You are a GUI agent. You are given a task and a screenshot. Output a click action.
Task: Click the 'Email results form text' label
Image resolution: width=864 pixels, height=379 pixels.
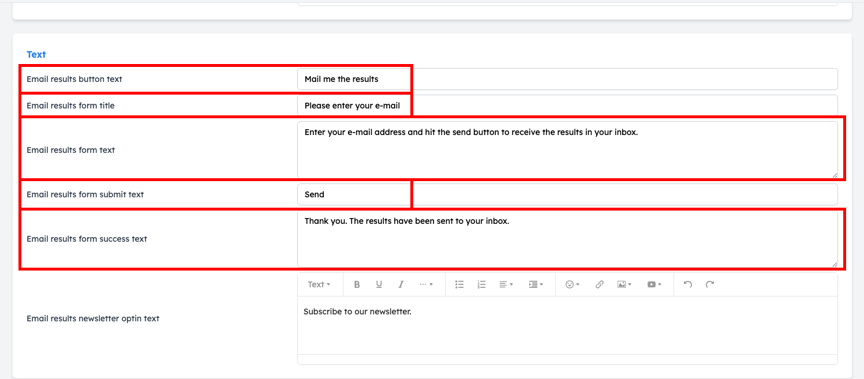click(x=71, y=150)
